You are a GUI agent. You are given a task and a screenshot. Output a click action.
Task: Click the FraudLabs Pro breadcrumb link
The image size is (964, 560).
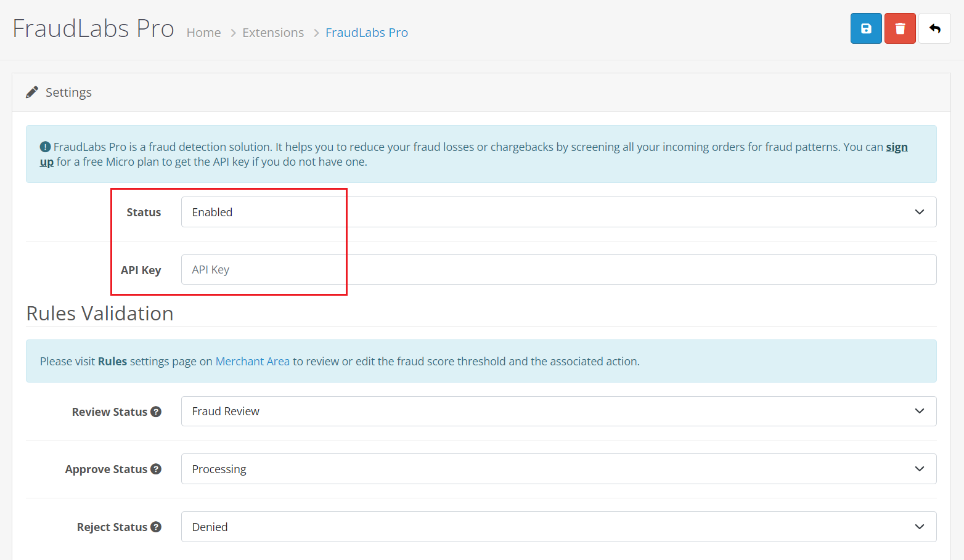pyautogui.click(x=366, y=32)
